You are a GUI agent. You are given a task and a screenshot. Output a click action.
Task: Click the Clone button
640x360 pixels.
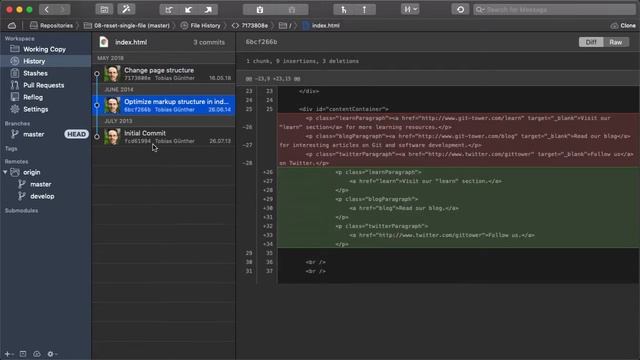(623, 25)
